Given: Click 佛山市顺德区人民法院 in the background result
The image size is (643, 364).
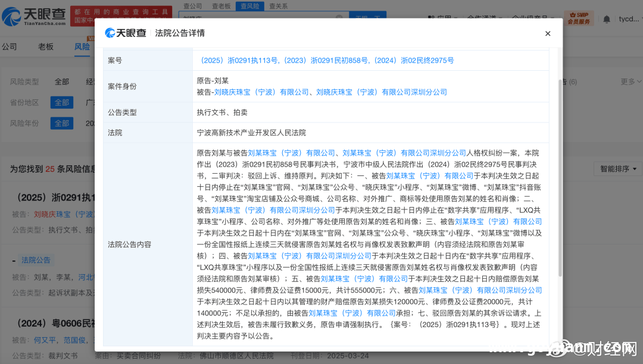Looking at the screenshot, I should 236,356.
